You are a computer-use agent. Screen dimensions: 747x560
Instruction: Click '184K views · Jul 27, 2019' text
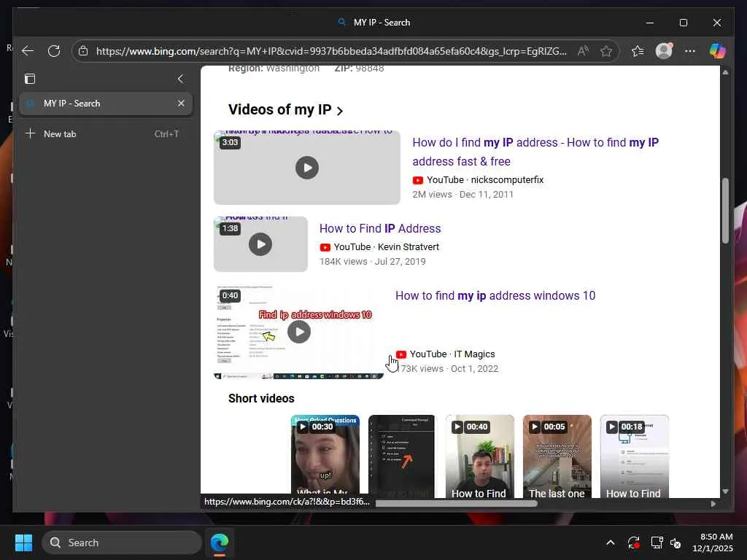[x=373, y=262]
